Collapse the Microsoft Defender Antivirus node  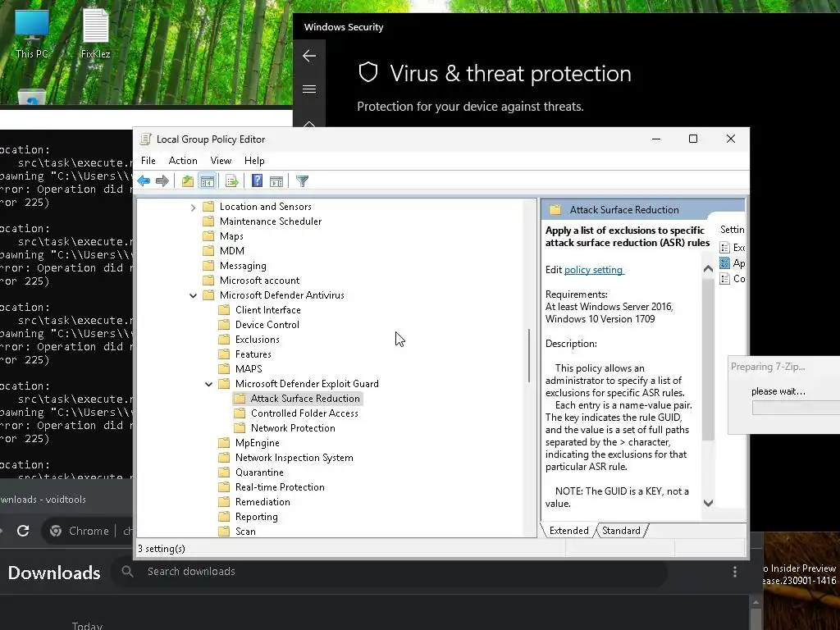pyautogui.click(x=193, y=295)
